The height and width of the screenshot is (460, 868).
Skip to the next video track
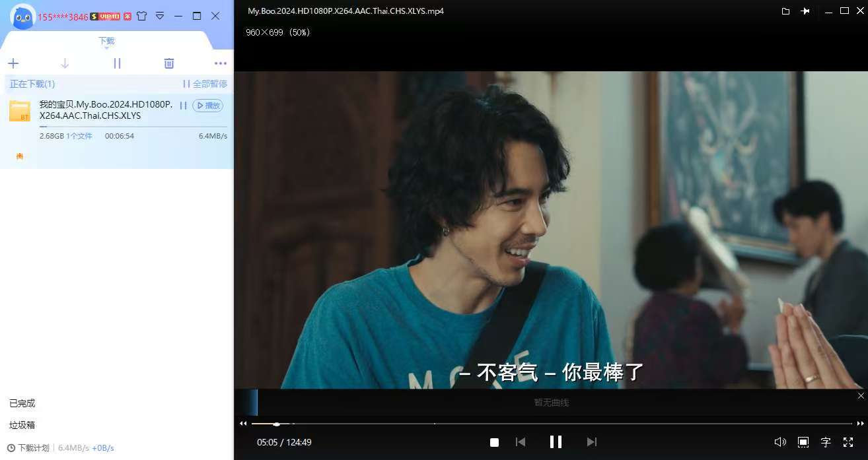pos(591,442)
